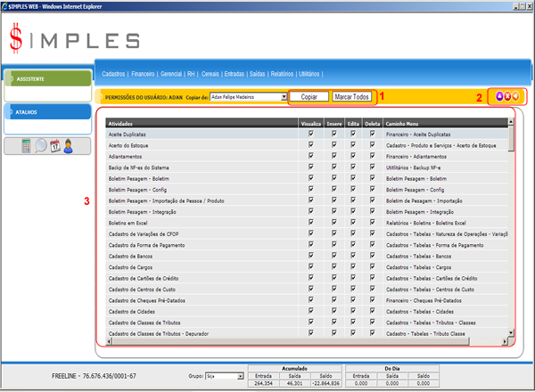Open the ATALHOS sidebar panel header
535x392 pixels.
coord(45,112)
